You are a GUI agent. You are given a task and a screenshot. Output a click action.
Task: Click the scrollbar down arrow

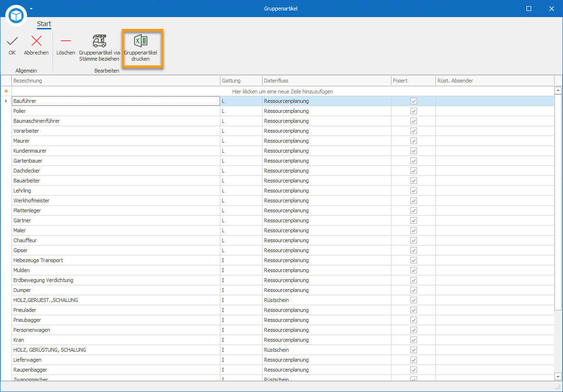558,376
